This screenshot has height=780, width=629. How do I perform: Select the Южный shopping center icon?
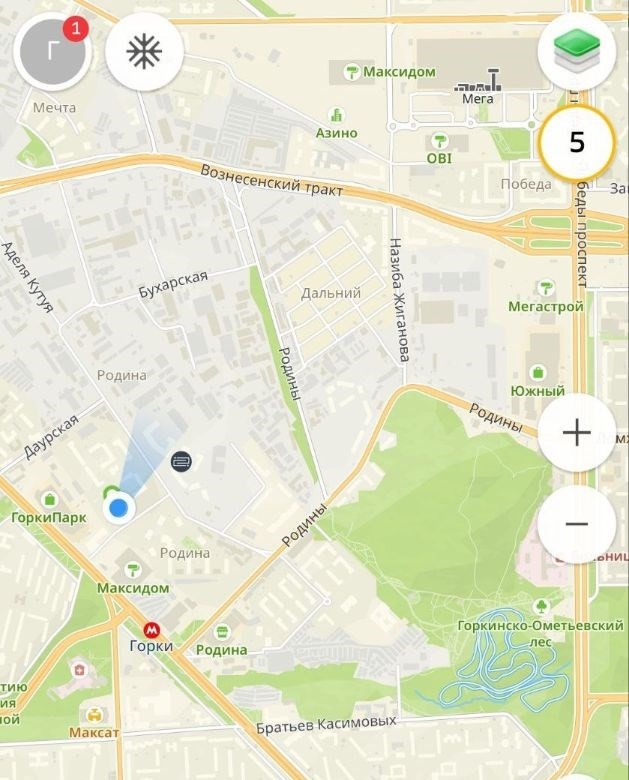point(537,372)
